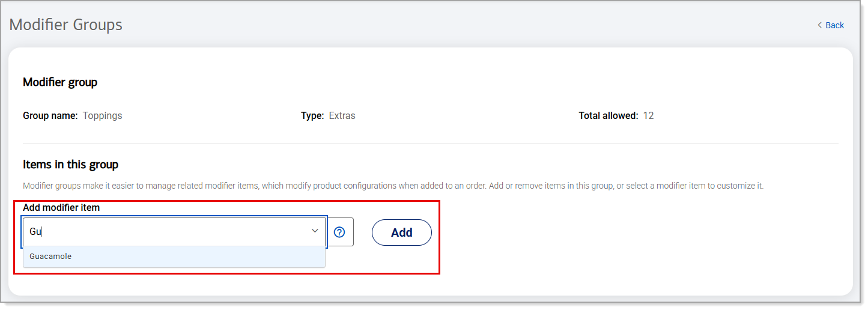Click the Total allowed: label
868x310 pixels.
[x=609, y=116]
